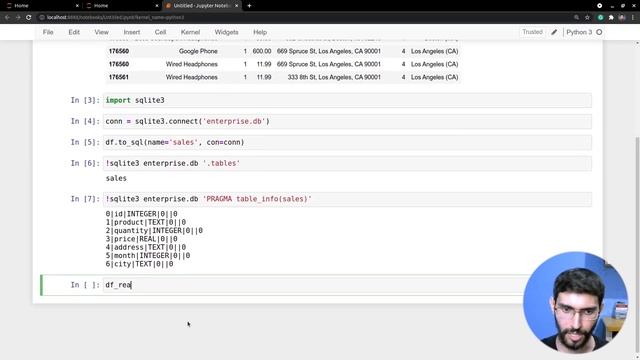
Task: Click output line '6|city|TEXT|0||0'
Action: 139,264
